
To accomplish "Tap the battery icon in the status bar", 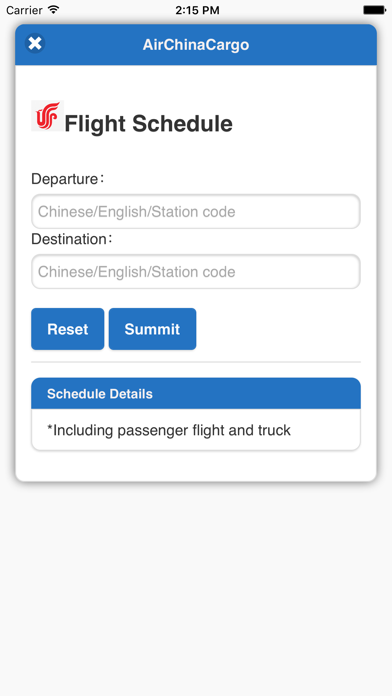I will point(374,10).
